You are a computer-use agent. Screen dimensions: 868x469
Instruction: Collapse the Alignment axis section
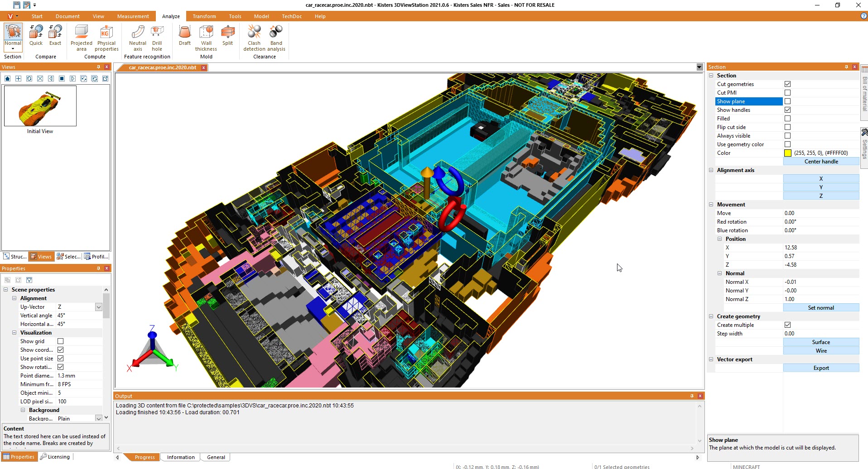[711, 170]
